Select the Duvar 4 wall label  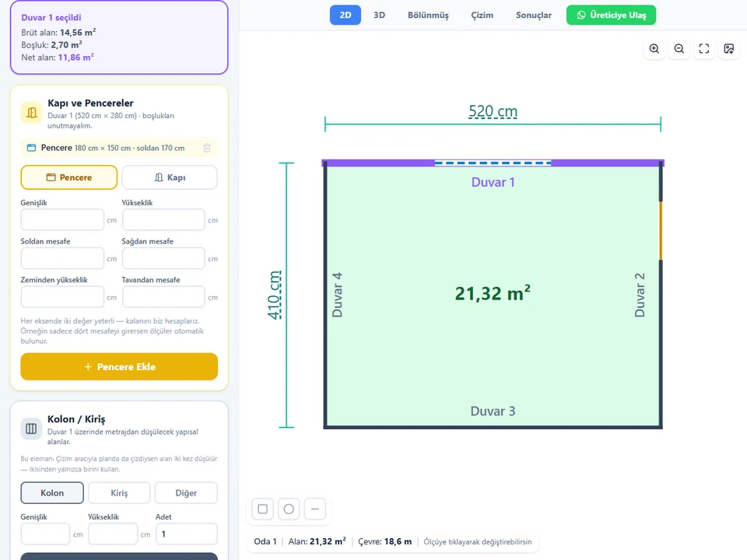pos(337,296)
